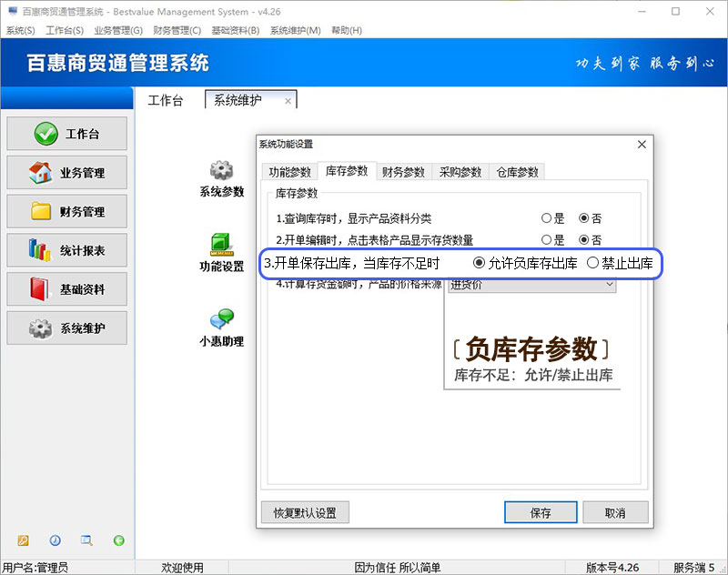Click the 取消 button
The image size is (728, 575).
(615, 512)
